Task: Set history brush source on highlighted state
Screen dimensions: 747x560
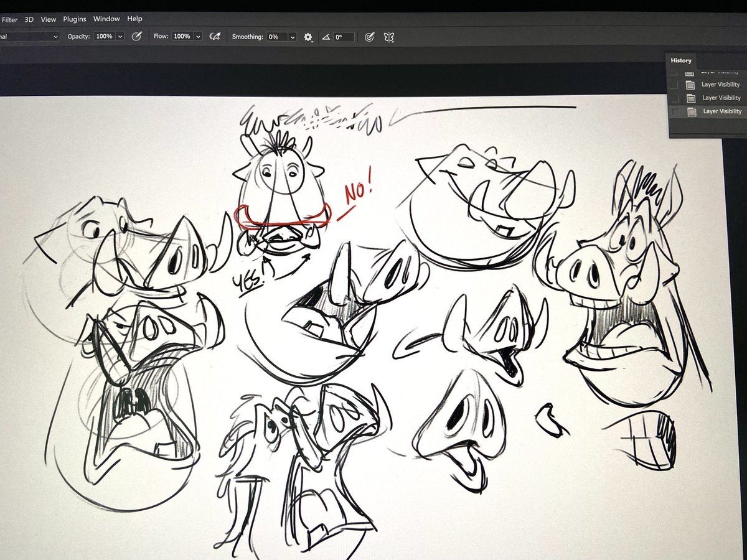Action: 675,111
